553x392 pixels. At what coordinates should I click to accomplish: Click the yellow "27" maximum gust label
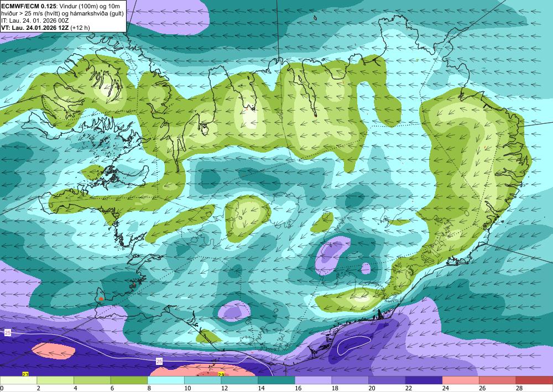(25, 374)
